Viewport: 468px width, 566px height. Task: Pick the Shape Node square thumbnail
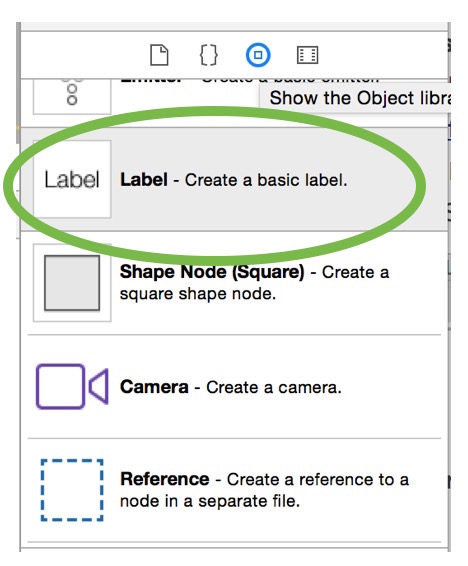click(72, 283)
